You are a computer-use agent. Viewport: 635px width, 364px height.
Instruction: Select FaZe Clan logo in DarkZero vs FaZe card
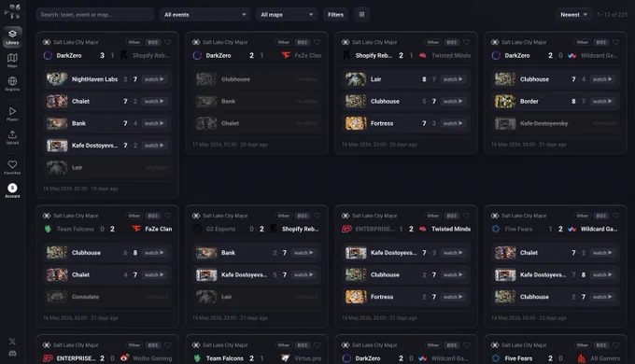[x=286, y=55]
